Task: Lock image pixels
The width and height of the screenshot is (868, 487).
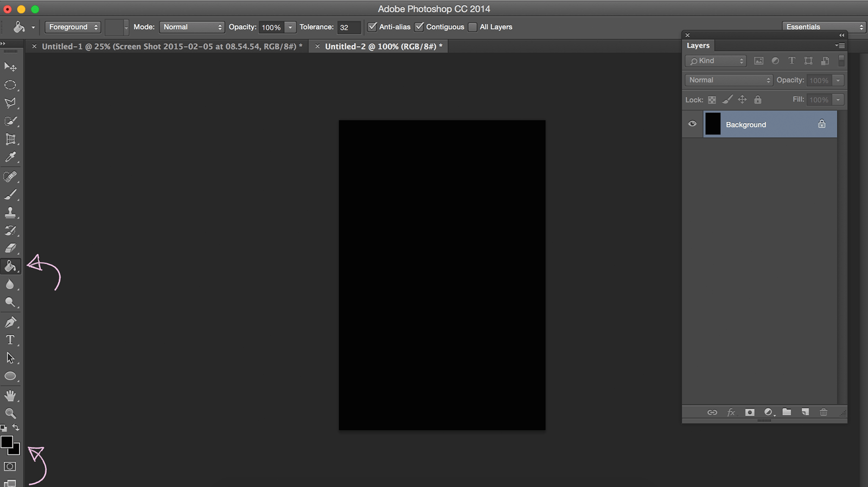Action: pyautogui.click(x=727, y=99)
